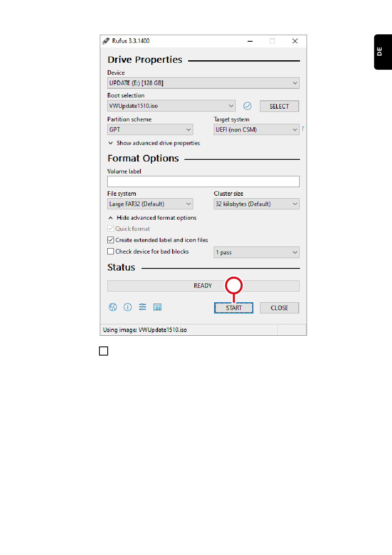The height and width of the screenshot is (555, 392).
Task: Open the settings sliders icon
Action: coord(142,307)
